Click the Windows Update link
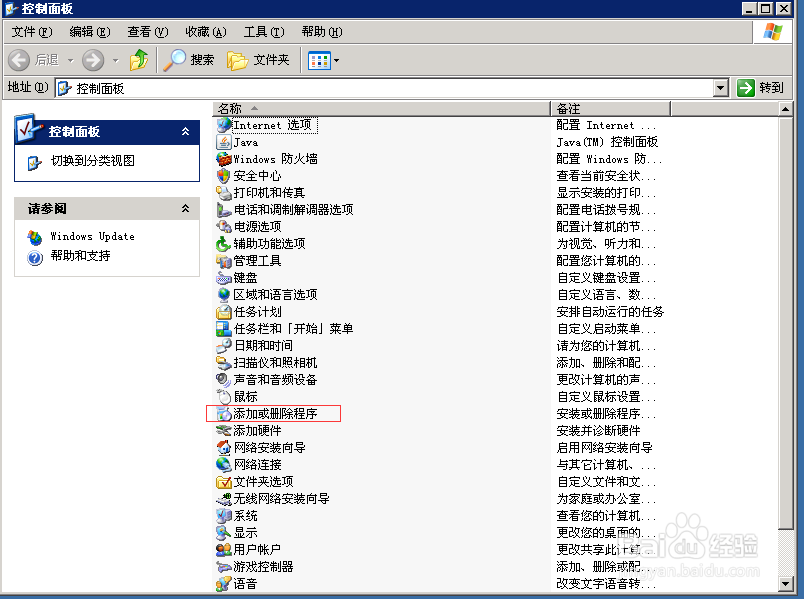Image resolution: width=804 pixels, height=599 pixels. 94,237
